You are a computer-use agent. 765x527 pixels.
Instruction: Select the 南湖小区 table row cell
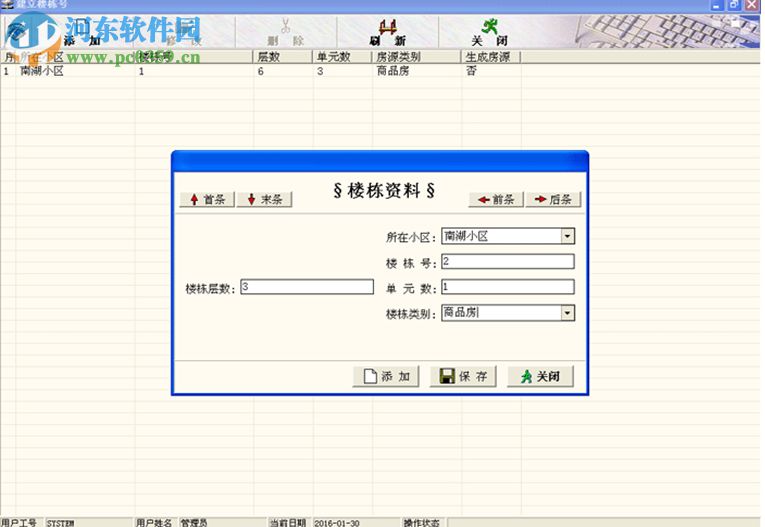(42, 71)
